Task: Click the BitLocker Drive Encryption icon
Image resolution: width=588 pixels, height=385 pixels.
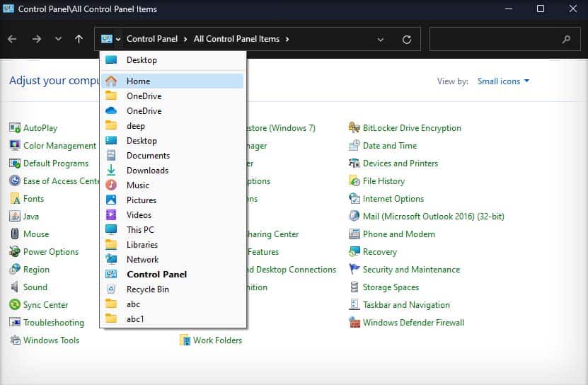Action: tap(354, 128)
